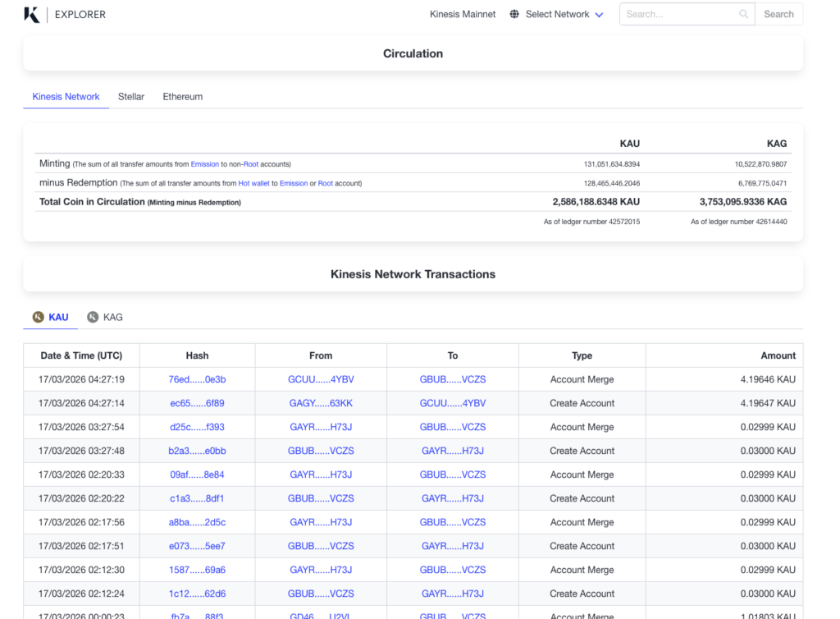Viewport: 840px width, 619px height.
Task: Click the magnifying glass search icon
Action: tap(743, 15)
